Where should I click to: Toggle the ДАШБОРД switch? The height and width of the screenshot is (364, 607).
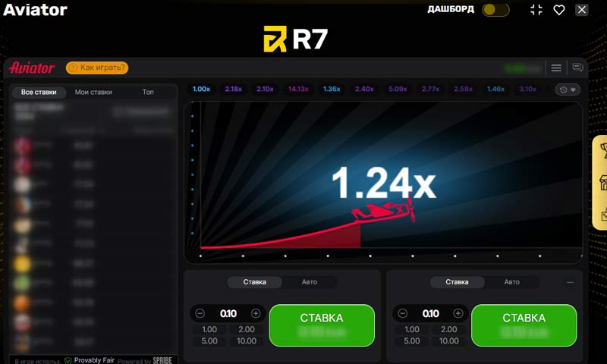pyautogui.click(x=495, y=10)
